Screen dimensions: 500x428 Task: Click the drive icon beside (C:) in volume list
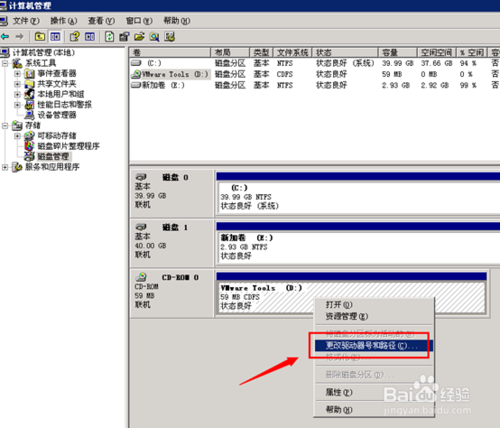click(x=136, y=63)
